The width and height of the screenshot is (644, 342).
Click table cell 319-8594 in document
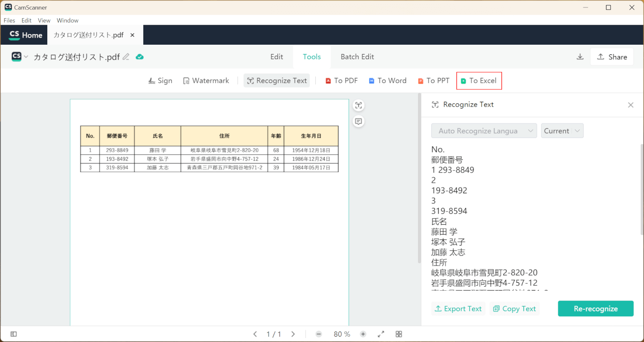(117, 168)
